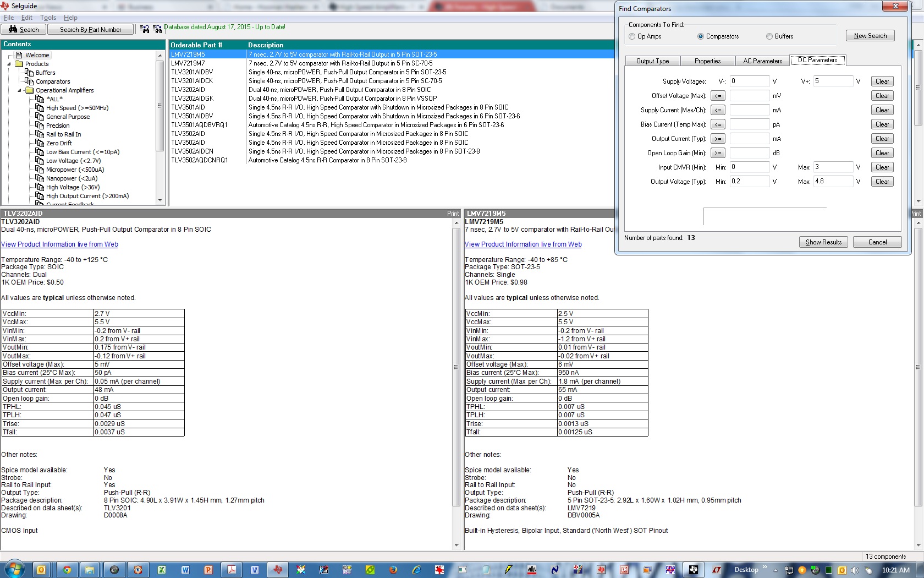Select the Comparators radio button
This screenshot has height=578, width=924.
tap(701, 36)
